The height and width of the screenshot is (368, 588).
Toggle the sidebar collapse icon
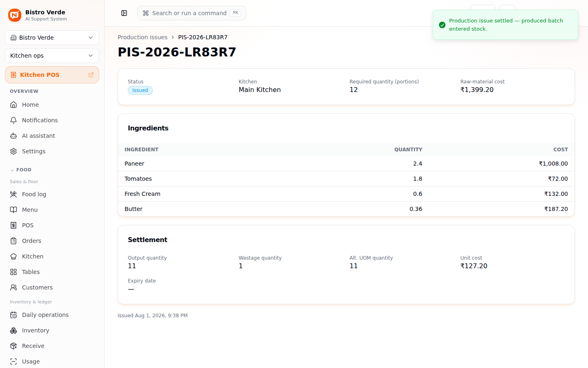(x=124, y=13)
